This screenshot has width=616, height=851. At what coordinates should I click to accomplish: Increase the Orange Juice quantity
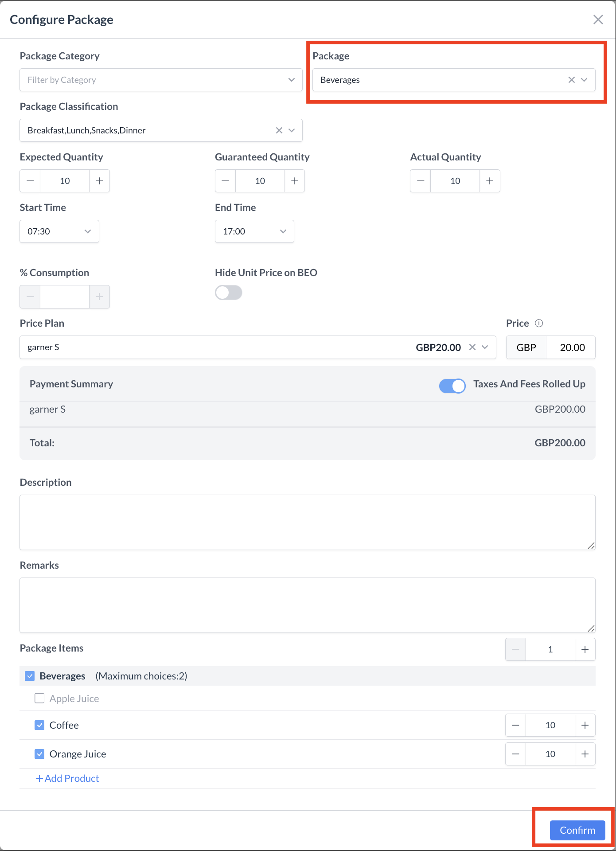pyautogui.click(x=585, y=754)
